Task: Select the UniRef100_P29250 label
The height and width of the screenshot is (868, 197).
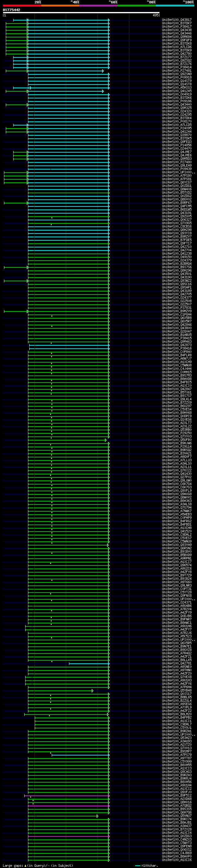Action: pos(177,433)
